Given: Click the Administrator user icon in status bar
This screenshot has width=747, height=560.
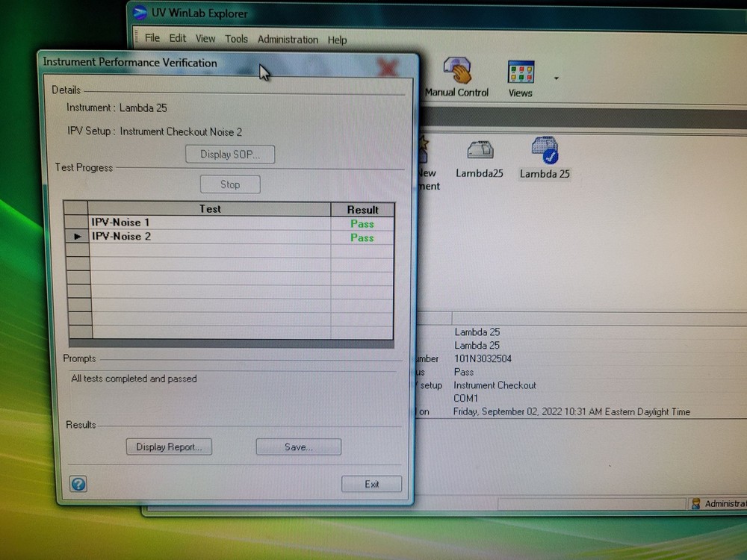Looking at the screenshot, I should pos(695,503).
